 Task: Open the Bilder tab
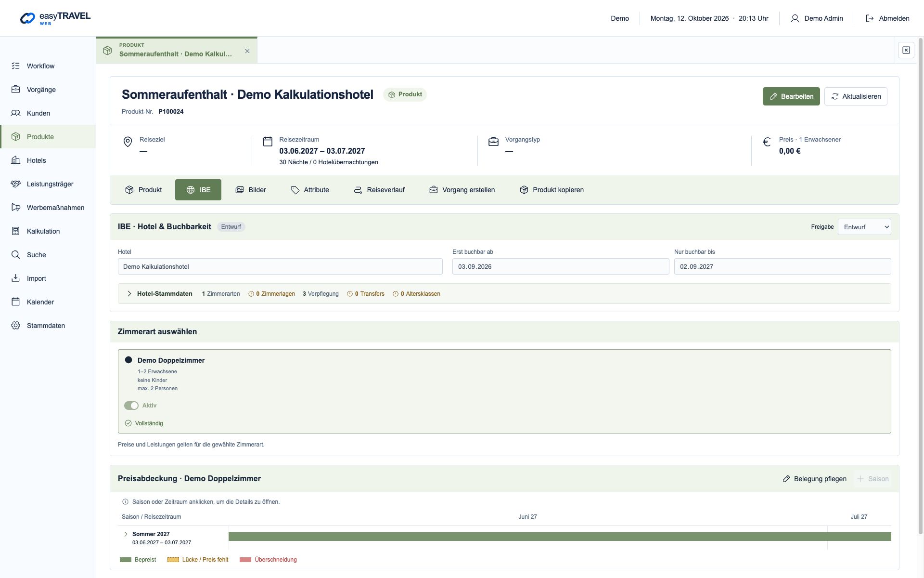[x=251, y=190]
